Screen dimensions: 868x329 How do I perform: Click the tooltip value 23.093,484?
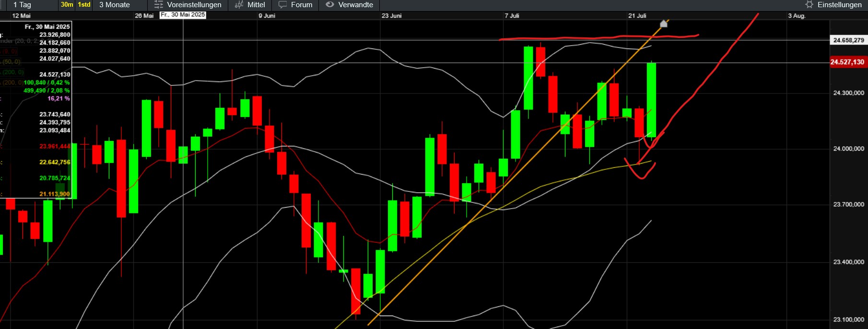(x=55, y=130)
